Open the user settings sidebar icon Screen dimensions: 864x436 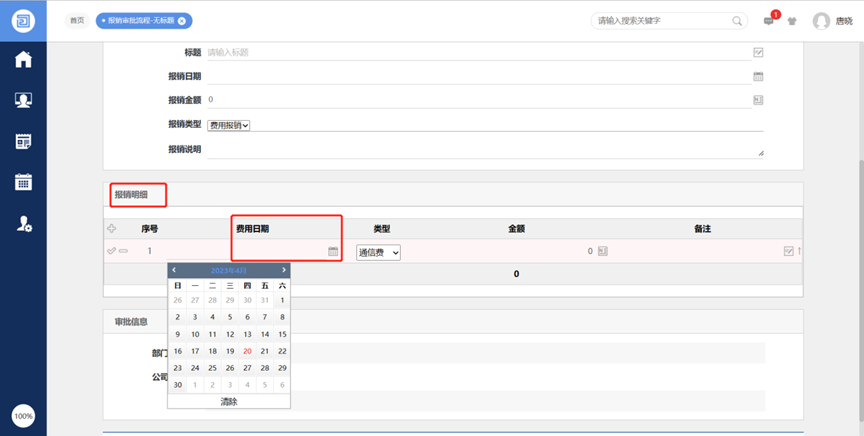click(x=24, y=223)
